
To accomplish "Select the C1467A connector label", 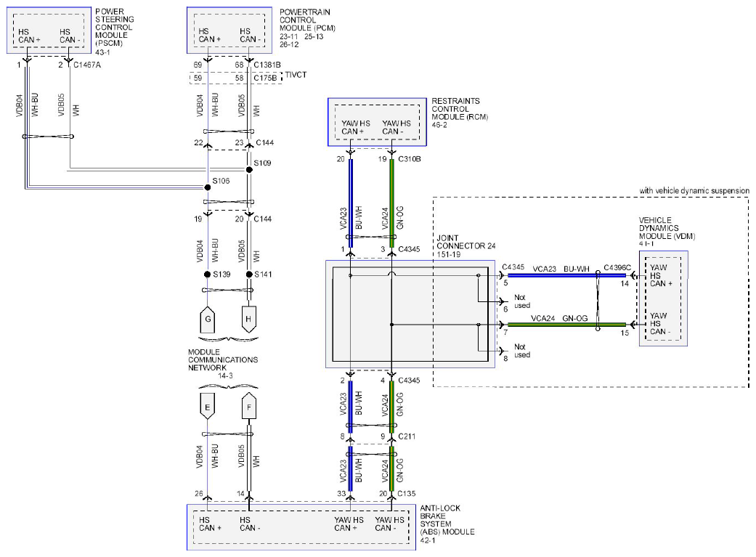I will [87, 65].
